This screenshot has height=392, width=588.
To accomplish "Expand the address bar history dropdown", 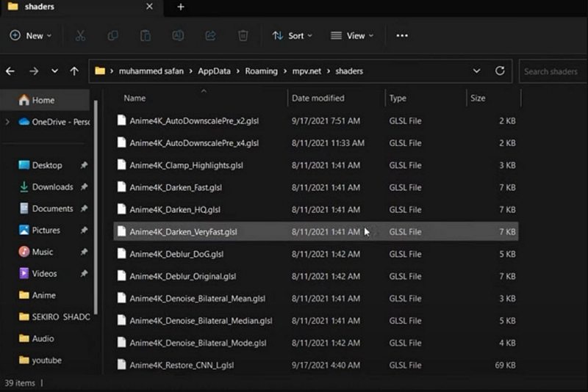I will (x=476, y=71).
